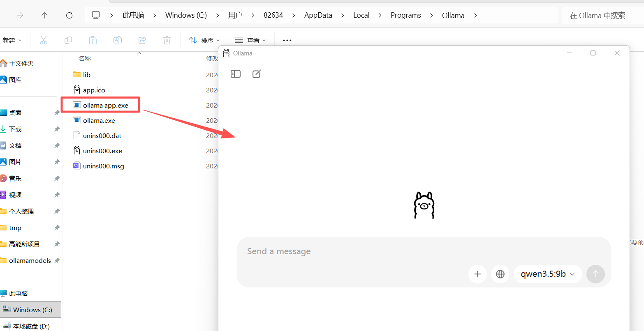Open the qwen3.5:9b model dropdown

pyautogui.click(x=548, y=274)
